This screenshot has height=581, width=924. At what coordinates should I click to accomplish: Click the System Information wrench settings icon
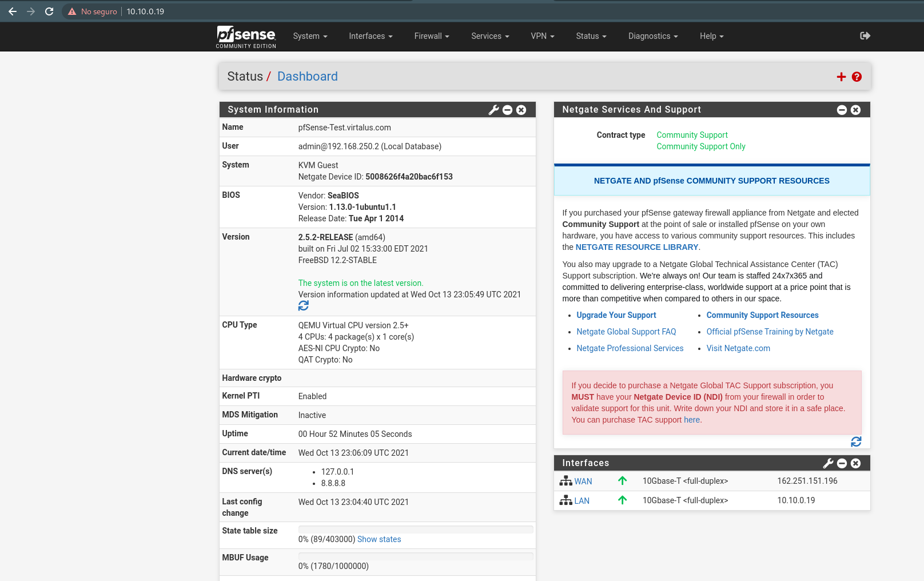point(493,110)
